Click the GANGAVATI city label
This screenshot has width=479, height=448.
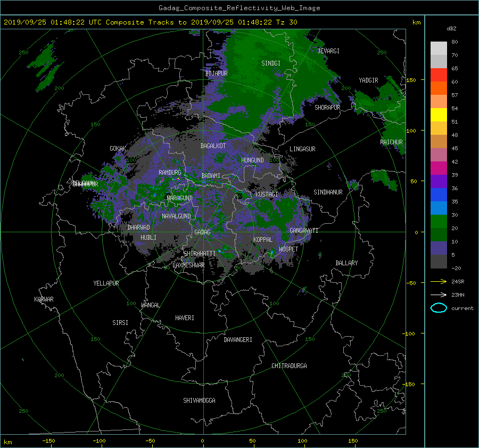(x=304, y=231)
